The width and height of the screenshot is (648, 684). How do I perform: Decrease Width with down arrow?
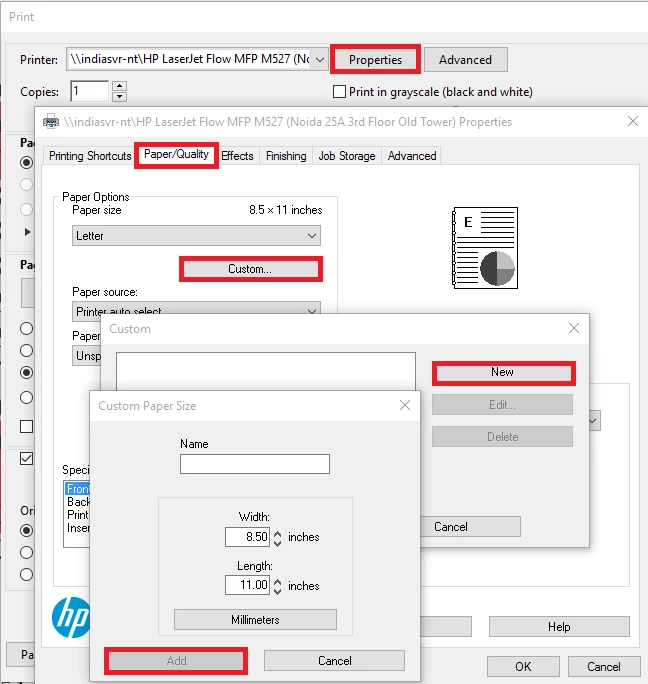pos(278,542)
